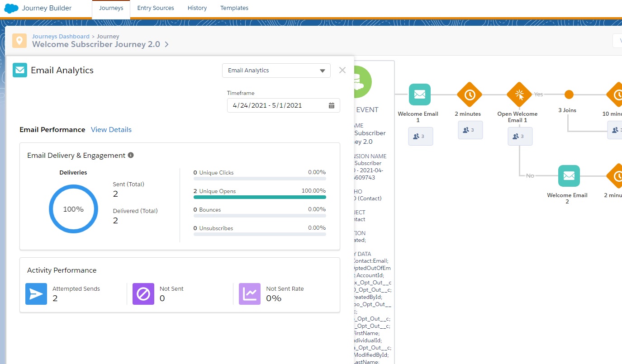Click the Unique Clicks progress bar

260,179
